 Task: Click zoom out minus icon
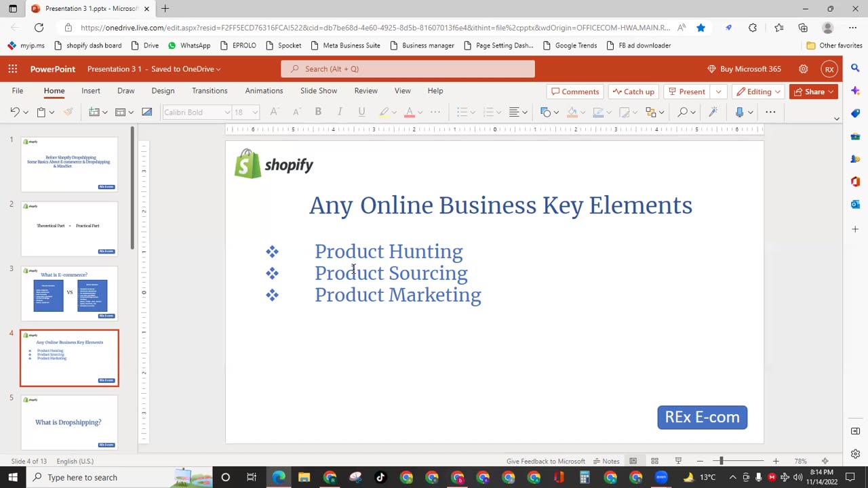pyautogui.click(x=700, y=461)
